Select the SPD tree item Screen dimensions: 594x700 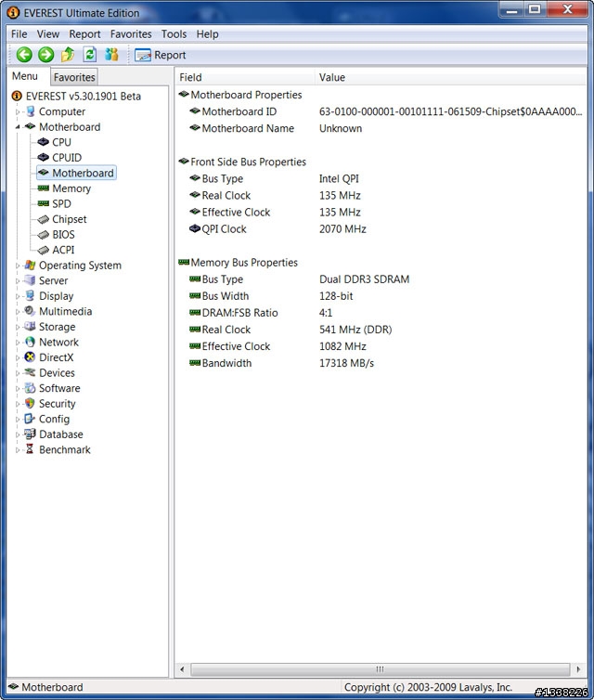click(61, 203)
